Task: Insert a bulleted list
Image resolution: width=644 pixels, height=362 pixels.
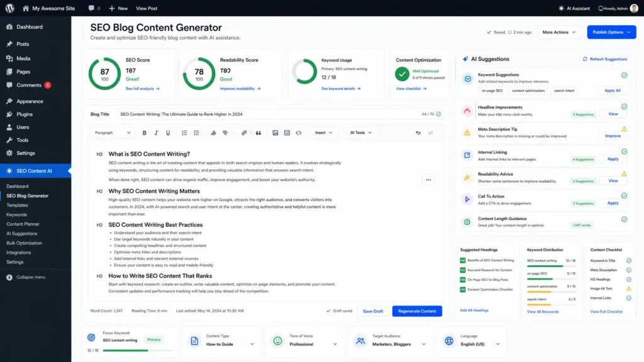Action: coord(184,133)
